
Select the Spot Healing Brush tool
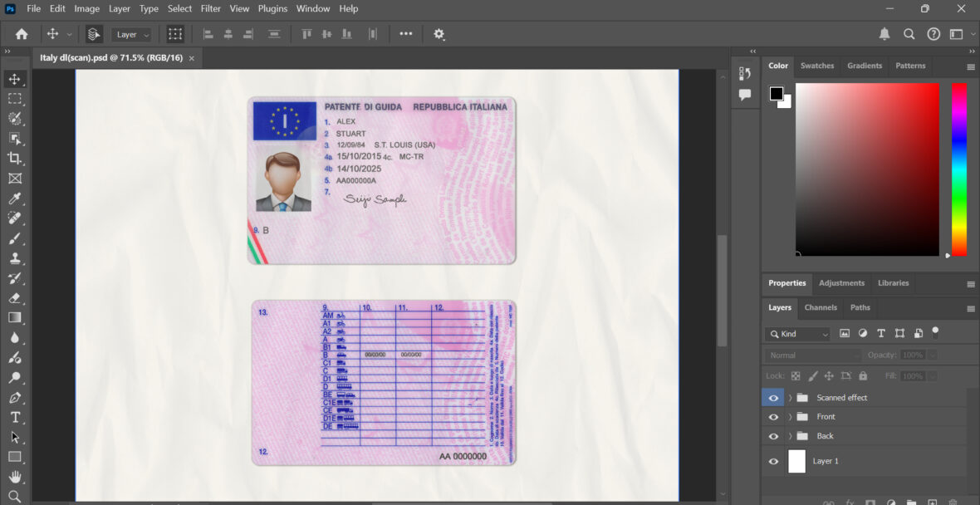15,218
